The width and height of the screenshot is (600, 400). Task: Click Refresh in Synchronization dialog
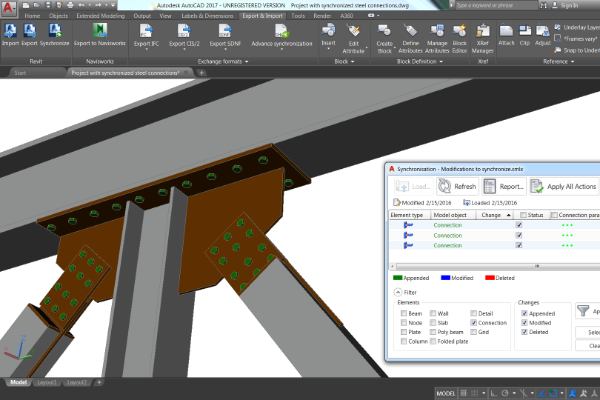point(458,186)
